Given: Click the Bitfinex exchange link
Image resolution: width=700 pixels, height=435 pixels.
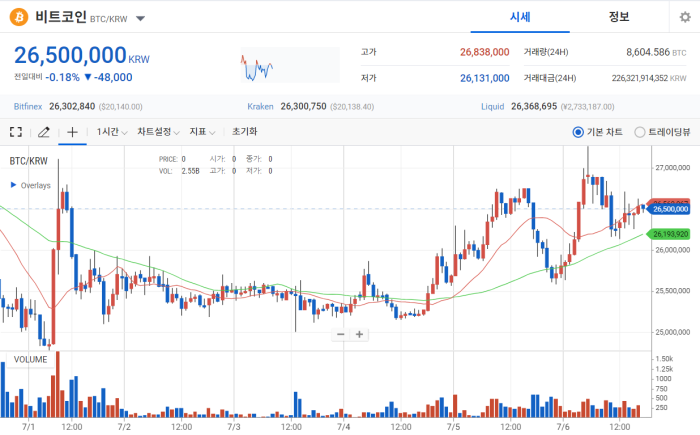Looking at the screenshot, I should pos(28,107).
